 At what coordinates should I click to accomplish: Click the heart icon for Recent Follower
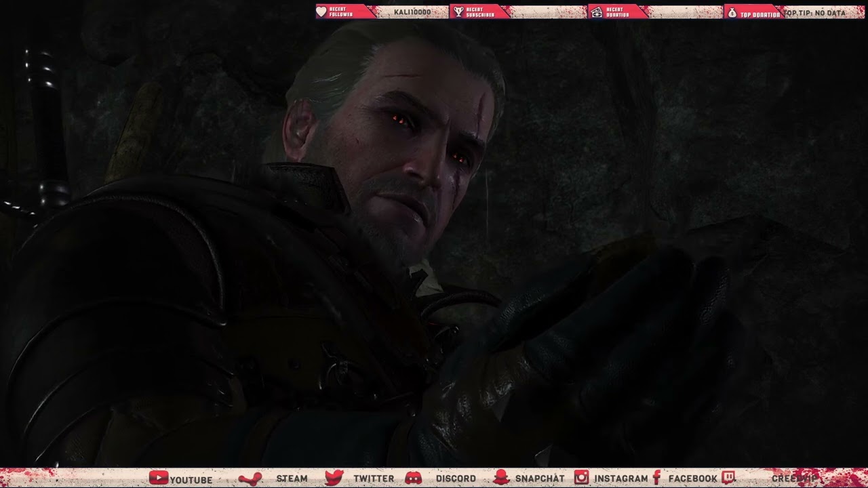[321, 12]
